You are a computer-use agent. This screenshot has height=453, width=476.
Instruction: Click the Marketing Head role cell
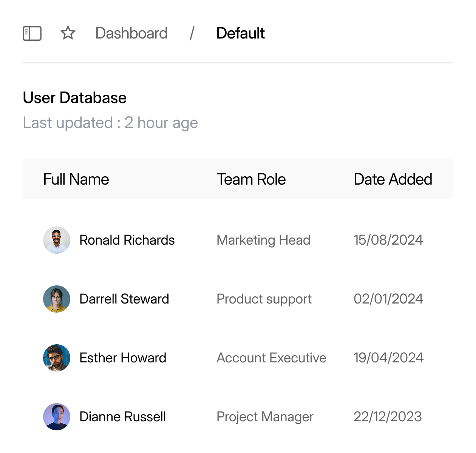263,240
